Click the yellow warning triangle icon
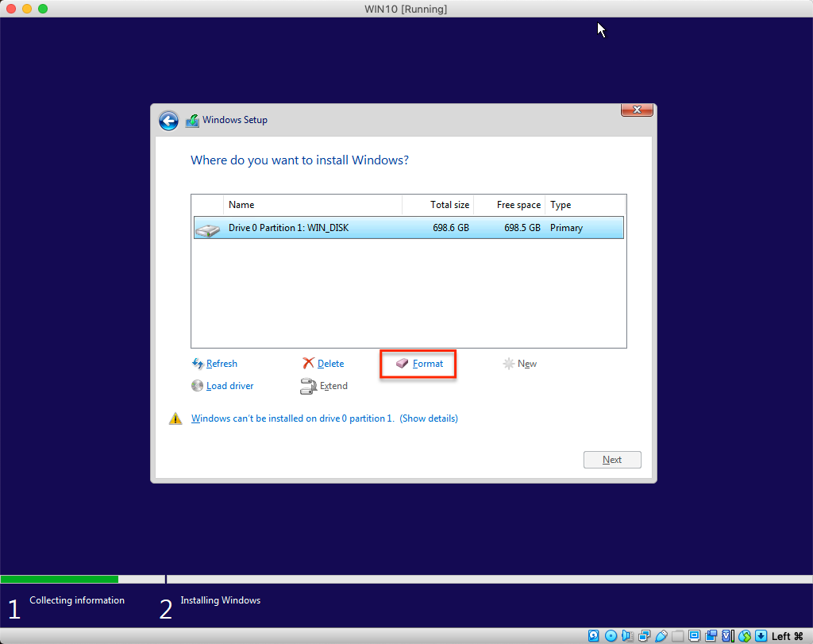Viewport: 813px width, 644px height. tap(175, 418)
